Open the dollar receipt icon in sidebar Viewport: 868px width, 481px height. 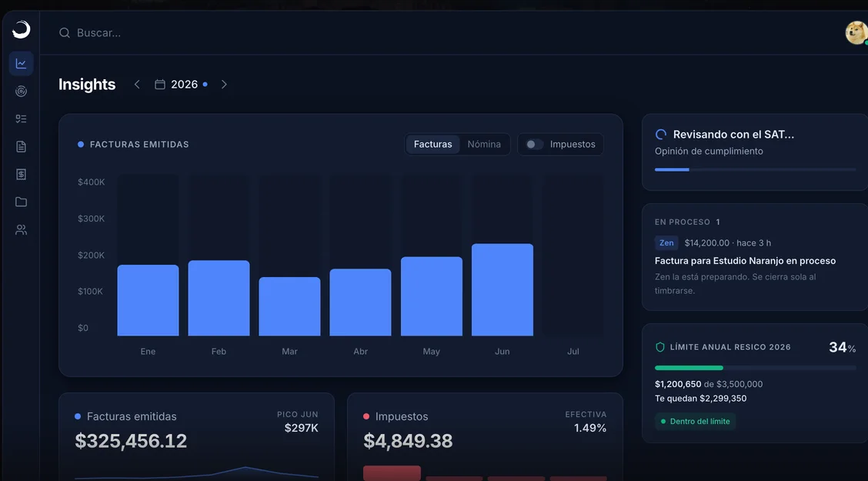(x=21, y=175)
